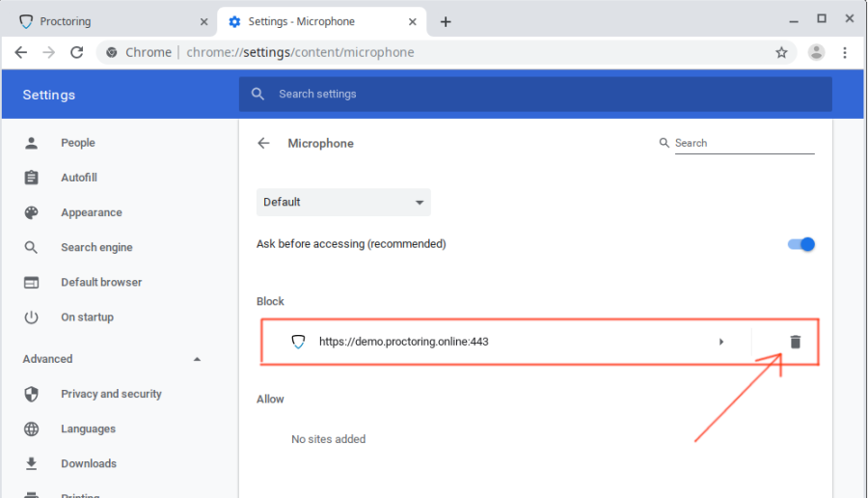Click the Microphone page title
Image resolution: width=868 pixels, height=498 pixels.
[320, 144]
